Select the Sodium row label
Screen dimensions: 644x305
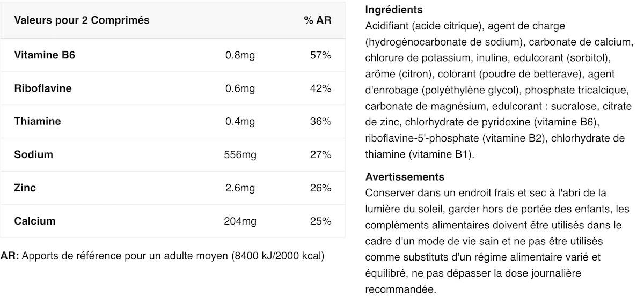pyautogui.click(x=34, y=155)
